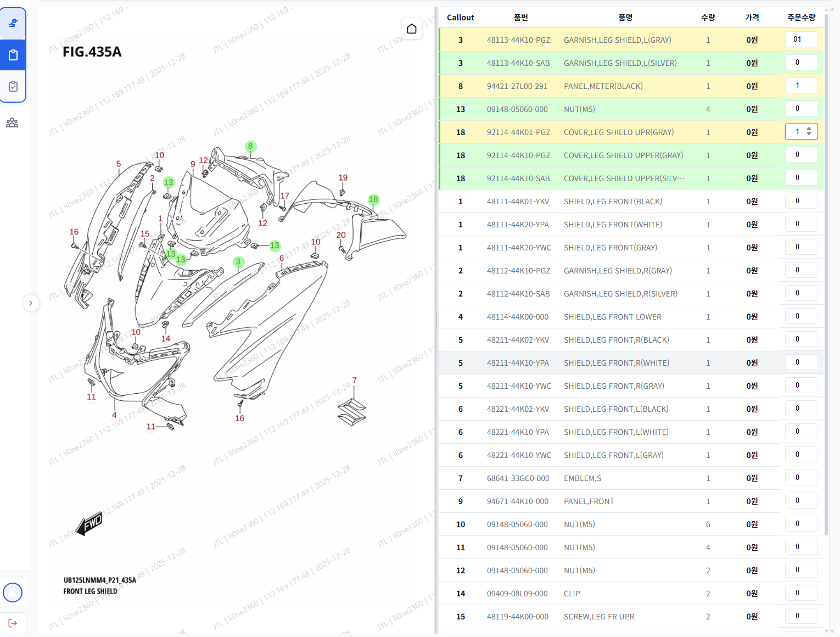Click stepper arrows on COVER,LEG SHIELD UPR(GRAY) quantity
The width and height of the screenshot is (840, 637).
tap(809, 132)
